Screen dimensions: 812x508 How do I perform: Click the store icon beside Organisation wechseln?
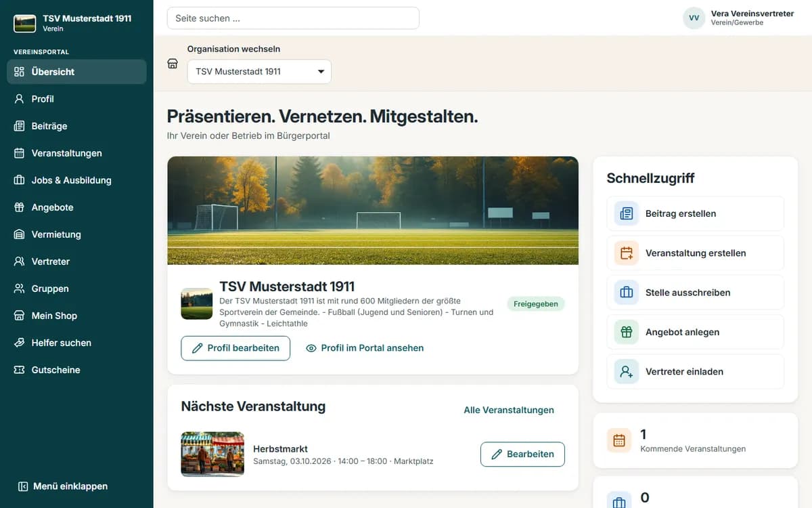[x=173, y=64]
